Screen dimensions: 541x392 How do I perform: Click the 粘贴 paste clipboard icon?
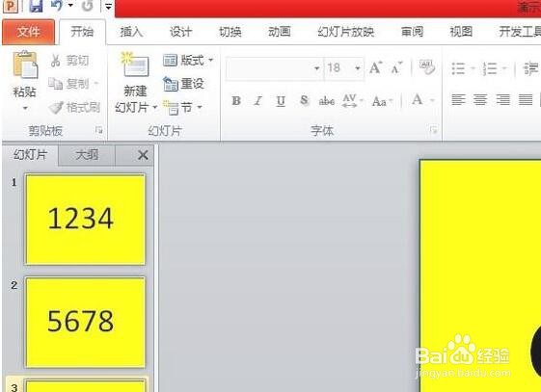tap(25, 65)
